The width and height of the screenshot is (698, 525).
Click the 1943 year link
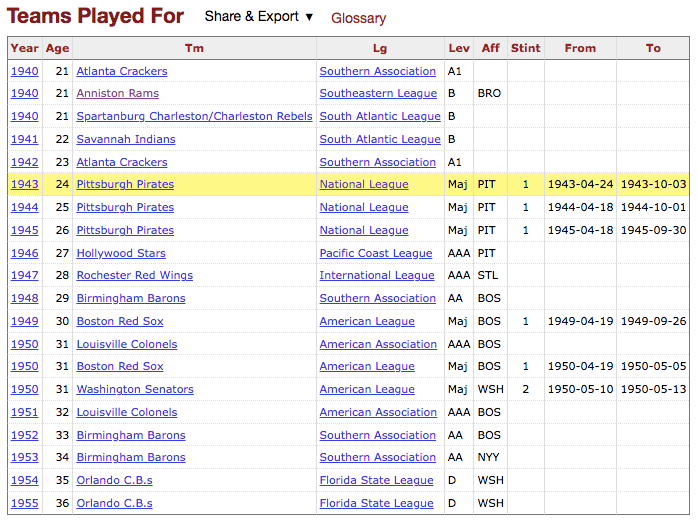click(x=24, y=185)
